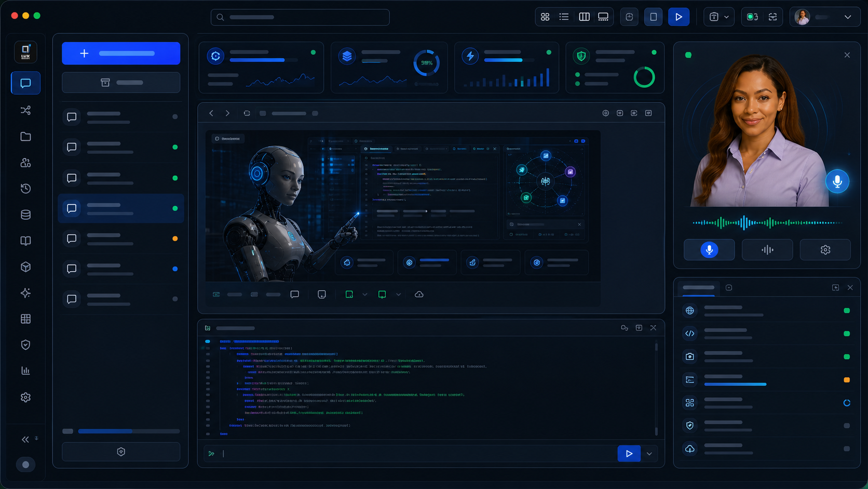This screenshot has width=868, height=489.
Task: Open the workflow shuffle icon in sidebar
Action: (x=25, y=110)
